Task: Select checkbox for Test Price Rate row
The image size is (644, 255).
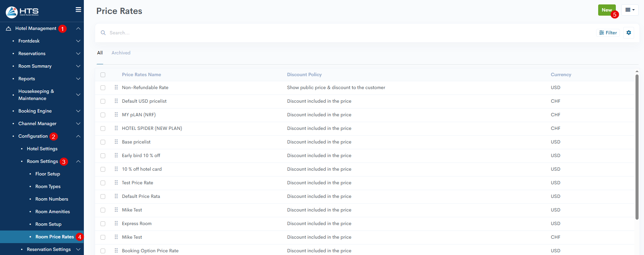Action: (103, 183)
